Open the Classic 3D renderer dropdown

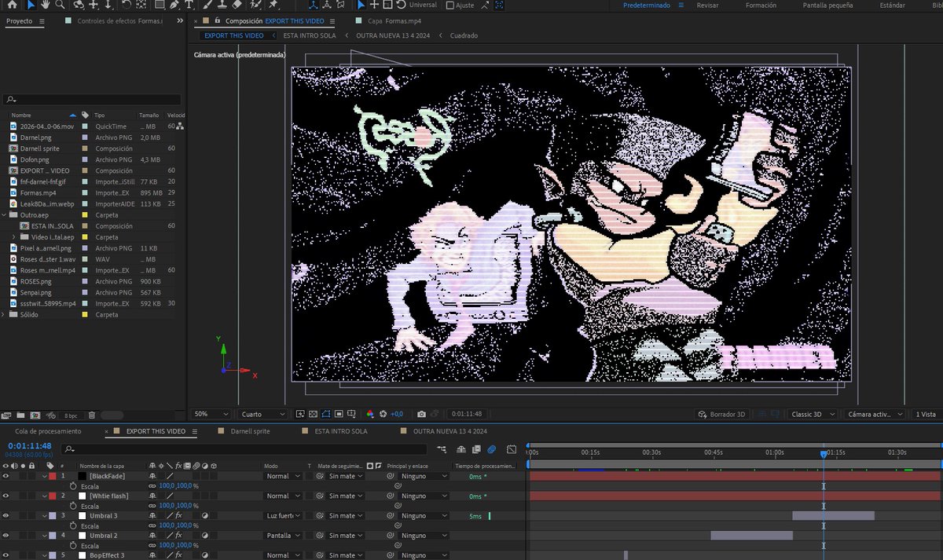813,414
